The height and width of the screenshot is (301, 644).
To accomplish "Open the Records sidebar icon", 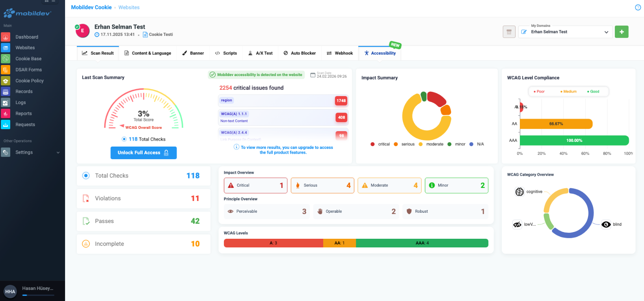I will (x=6, y=92).
